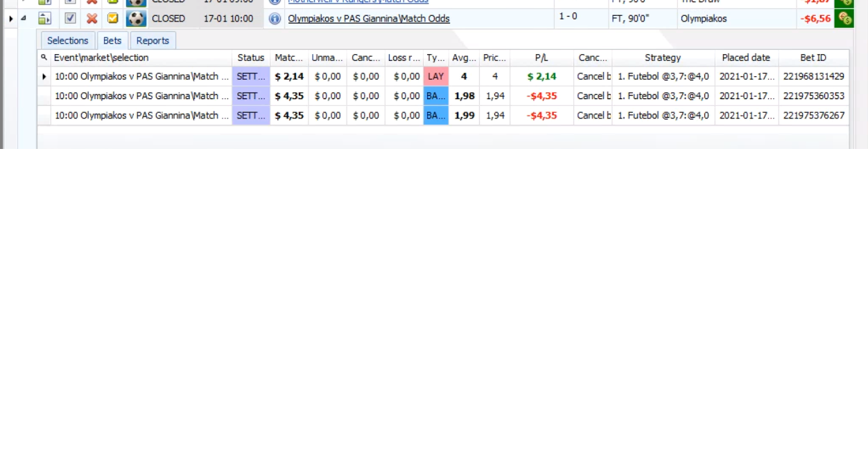868x449 pixels.
Task: Switch to the Selections tab
Action: (68, 40)
